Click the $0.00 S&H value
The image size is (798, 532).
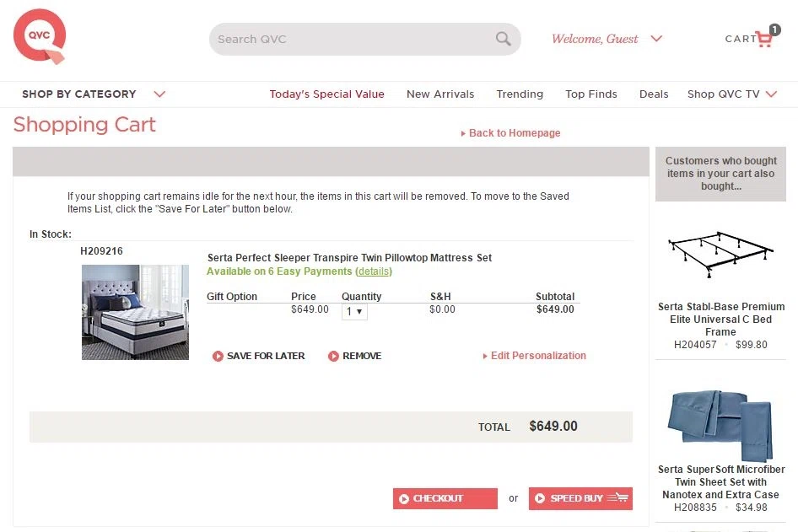coord(442,309)
